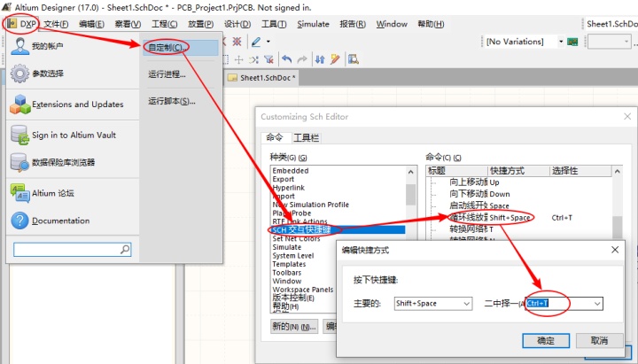Open the 报告(R) menu

(x=353, y=24)
